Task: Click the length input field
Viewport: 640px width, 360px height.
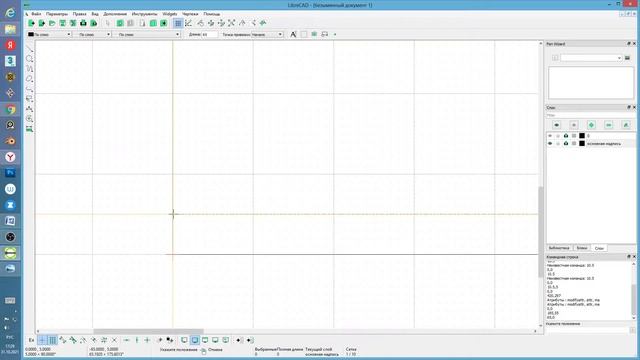Action: pyautogui.click(x=209, y=35)
